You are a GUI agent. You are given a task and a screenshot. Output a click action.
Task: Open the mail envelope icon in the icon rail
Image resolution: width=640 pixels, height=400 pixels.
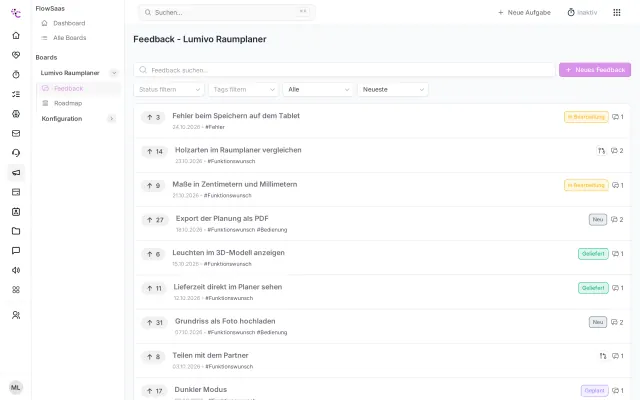(16, 133)
